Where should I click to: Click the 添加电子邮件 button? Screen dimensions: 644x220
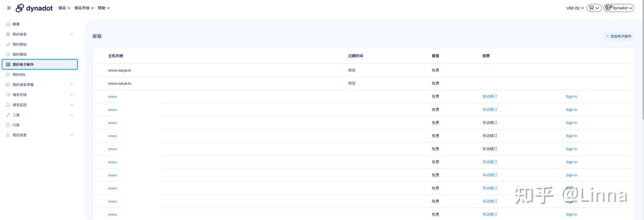click(619, 36)
